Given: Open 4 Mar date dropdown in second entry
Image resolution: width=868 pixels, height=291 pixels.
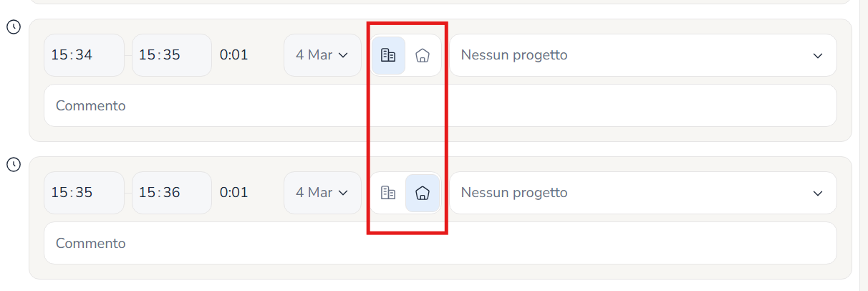Looking at the screenshot, I should [322, 193].
